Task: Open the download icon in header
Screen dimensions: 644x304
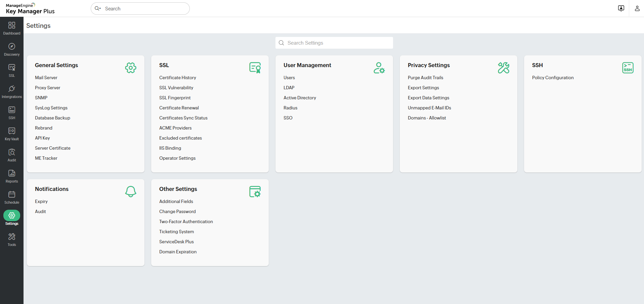Action: [x=621, y=8]
